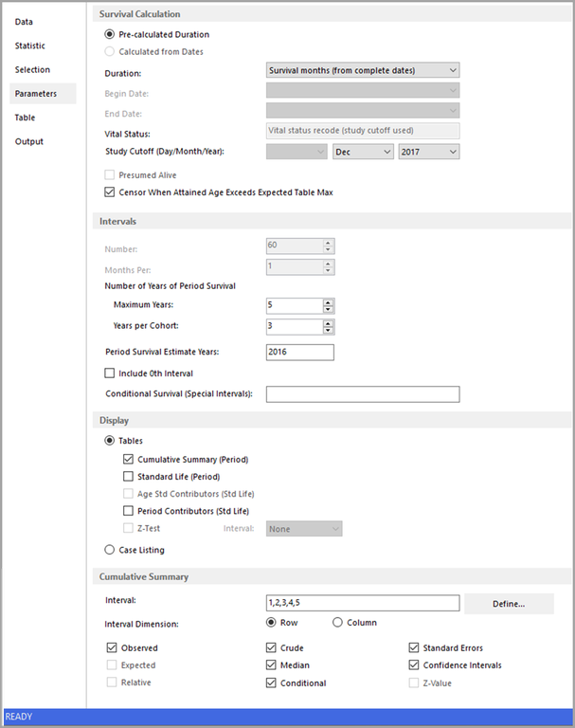Expand the Duration dropdown
Viewport: 575px width, 728px height.
tap(363, 70)
